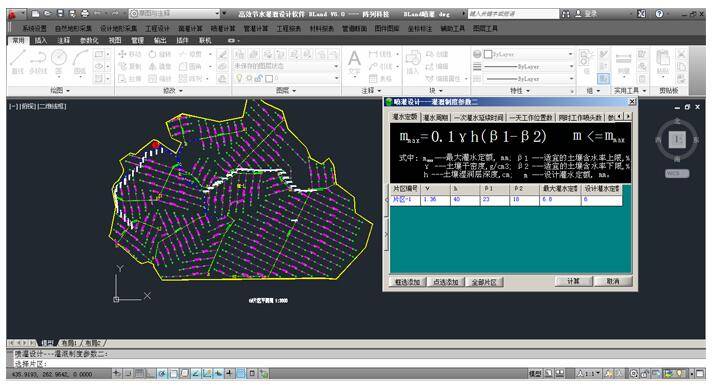The width and height of the screenshot is (715, 386).
Task: Click the 设计灌水定额 value cell
Action: tap(601, 200)
